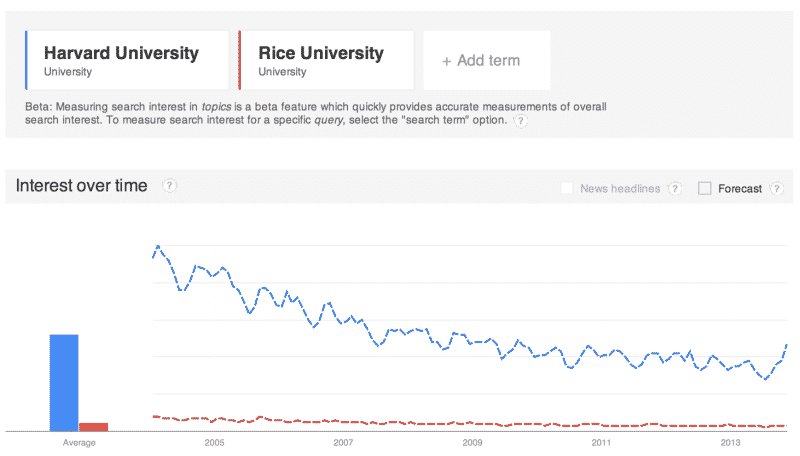The height and width of the screenshot is (456, 800).
Task: Click the help icon next to News headlines
Action: pos(675,188)
